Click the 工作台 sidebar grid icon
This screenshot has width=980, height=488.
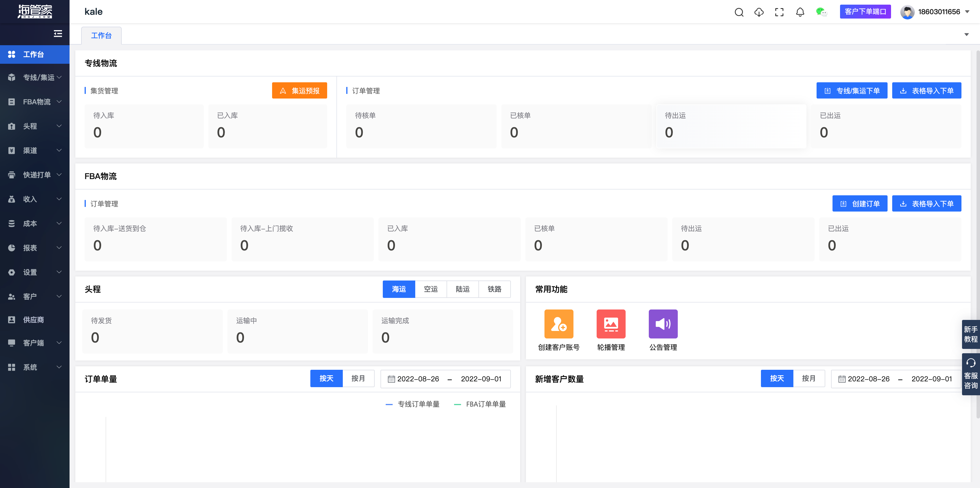12,54
